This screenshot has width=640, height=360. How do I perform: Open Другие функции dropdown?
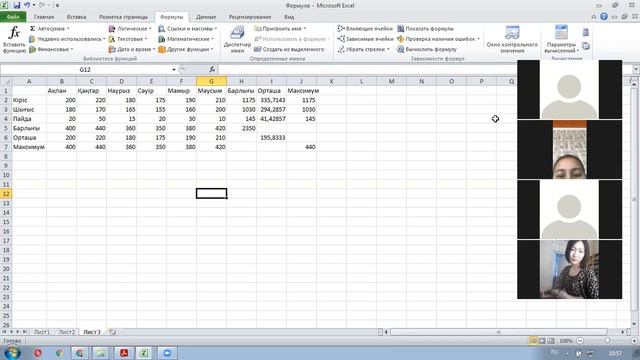(x=186, y=49)
